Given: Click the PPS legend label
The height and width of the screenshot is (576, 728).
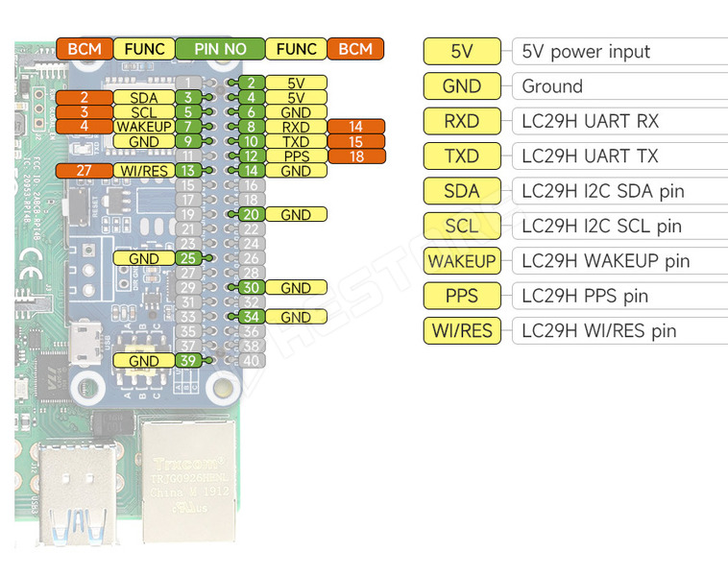Looking at the screenshot, I should click(462, 296).
